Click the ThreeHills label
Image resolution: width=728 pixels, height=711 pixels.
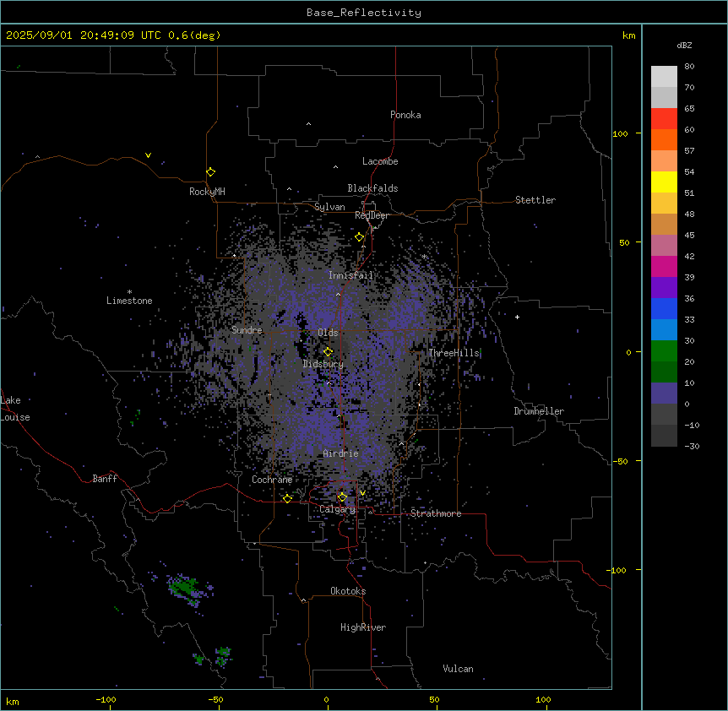(454, 353)
